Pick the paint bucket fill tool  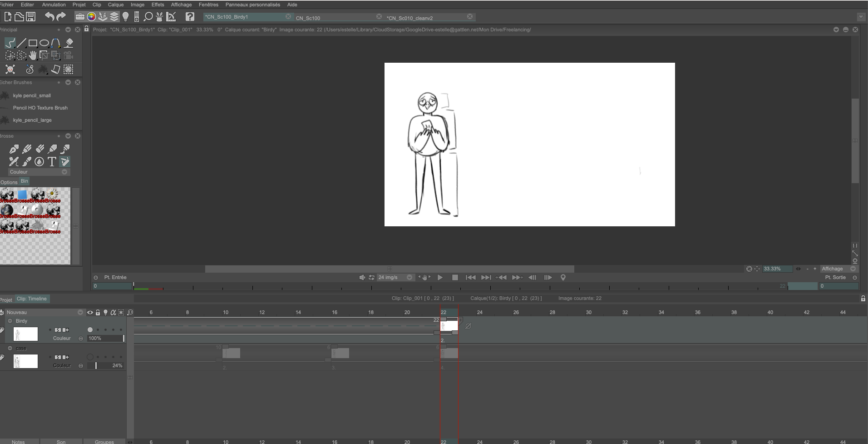pyautogui.click(x=69, y=43)
